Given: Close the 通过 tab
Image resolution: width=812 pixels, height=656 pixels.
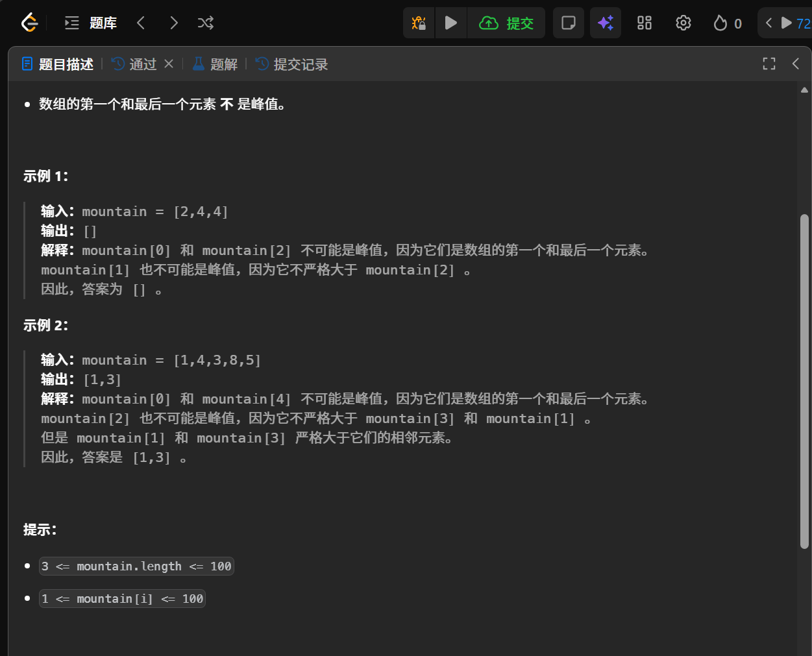Looking at the screenshot, I should (x=169, y=64).
